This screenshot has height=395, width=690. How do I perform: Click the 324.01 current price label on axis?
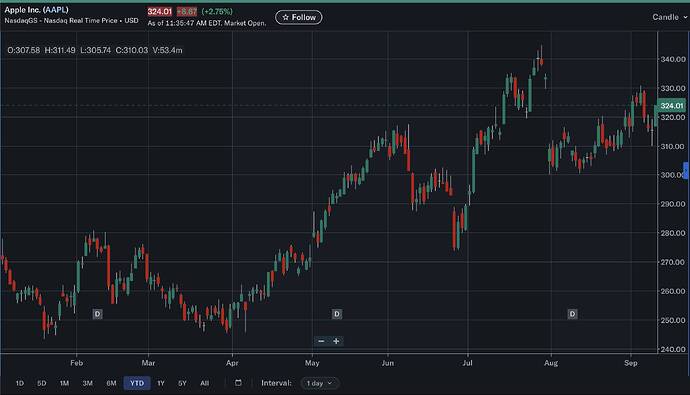671,106
